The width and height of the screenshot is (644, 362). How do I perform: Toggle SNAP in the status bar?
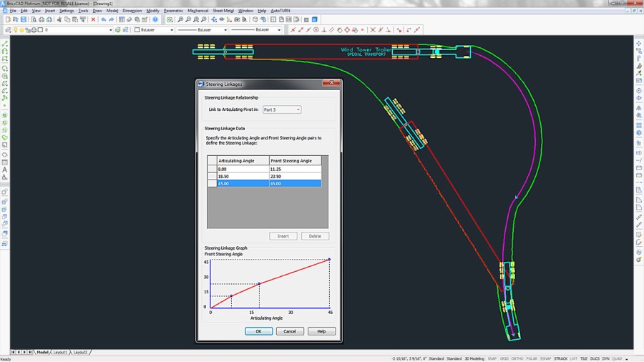tap(492, 358)
